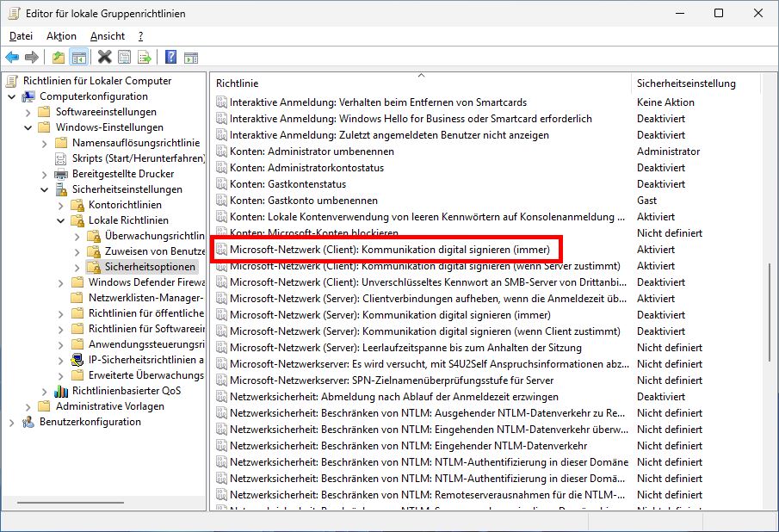Export the list using the export icon

144,56
